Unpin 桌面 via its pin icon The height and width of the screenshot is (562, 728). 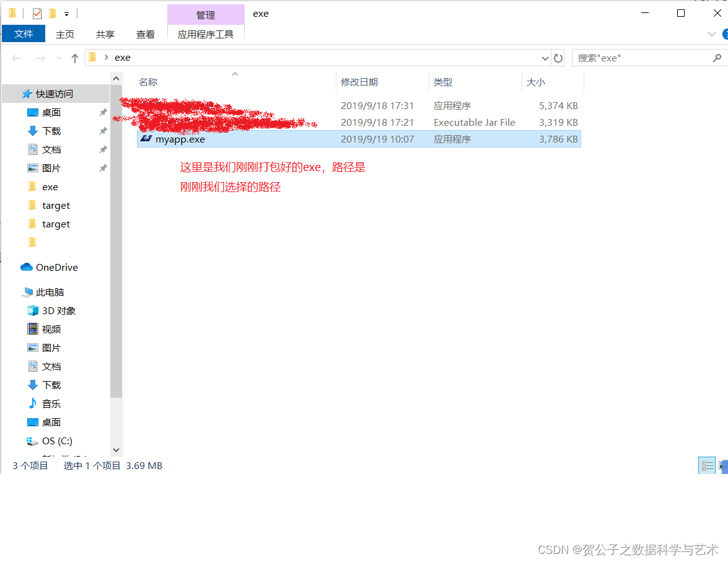pos(103,112)
